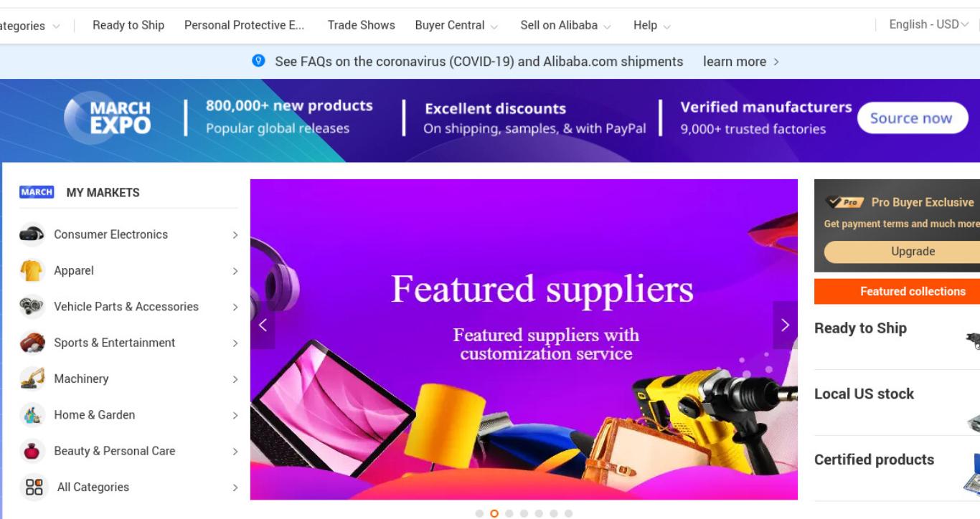Open the Trade Shows menu item
Image resolution: width=980 pixels, height=519 pixels.
[x=362, y=25]
